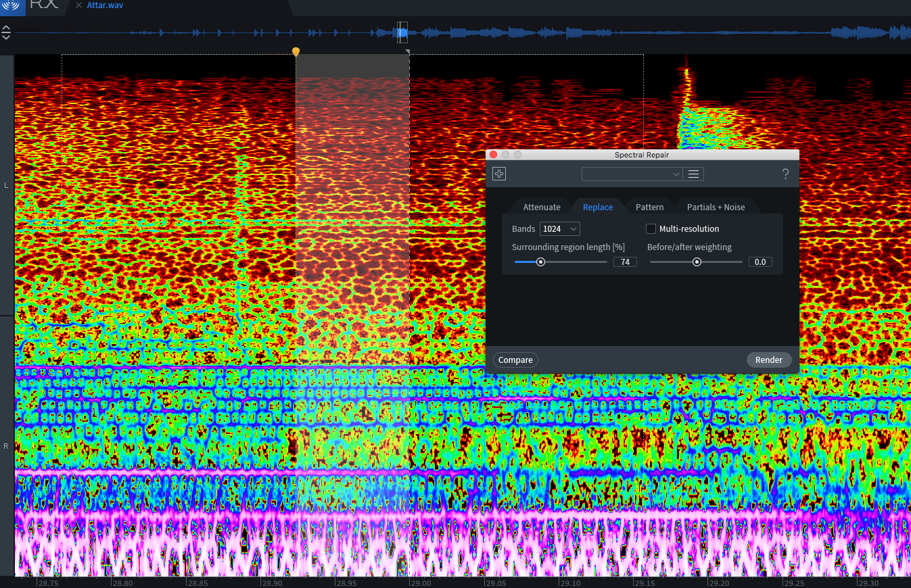Image resolution: width=911 pixels, height=588 pixels.
Task: Select the Pattern tab
Action: tap(649, 207)
